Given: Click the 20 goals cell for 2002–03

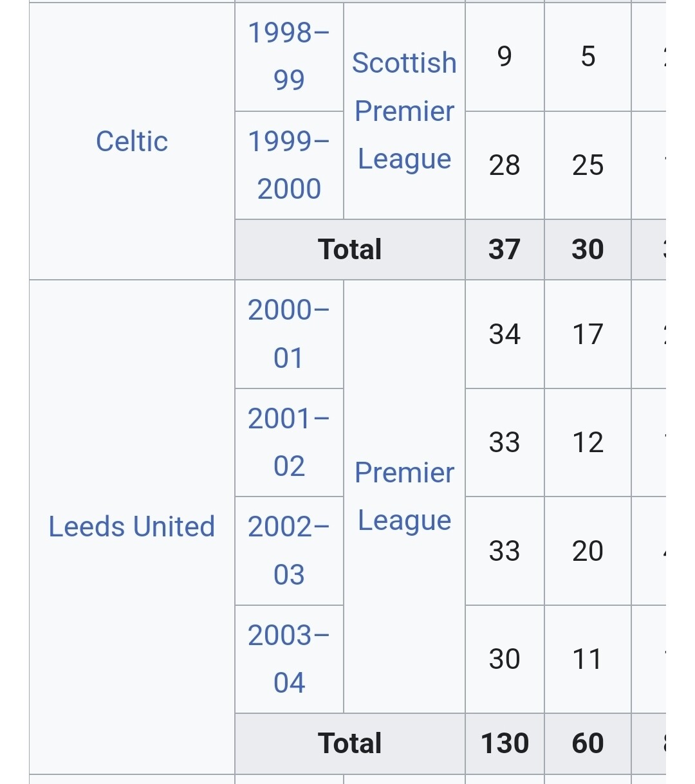Looking at the screenshot, I should point(588,551).
